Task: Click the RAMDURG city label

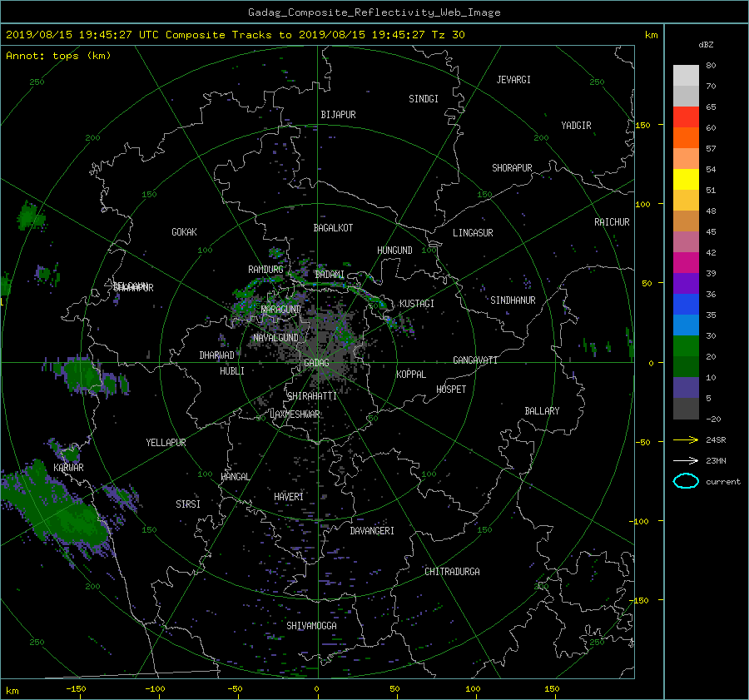Action: point(265,270)
